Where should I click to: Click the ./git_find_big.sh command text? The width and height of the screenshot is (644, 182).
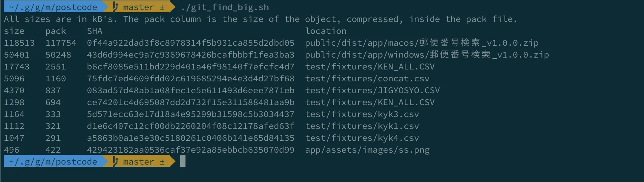pos(225,7)
